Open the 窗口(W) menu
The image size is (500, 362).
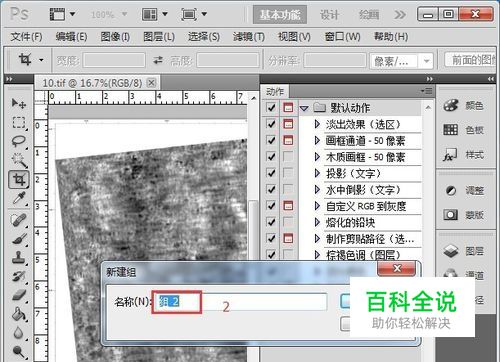[x=342, y=36]
